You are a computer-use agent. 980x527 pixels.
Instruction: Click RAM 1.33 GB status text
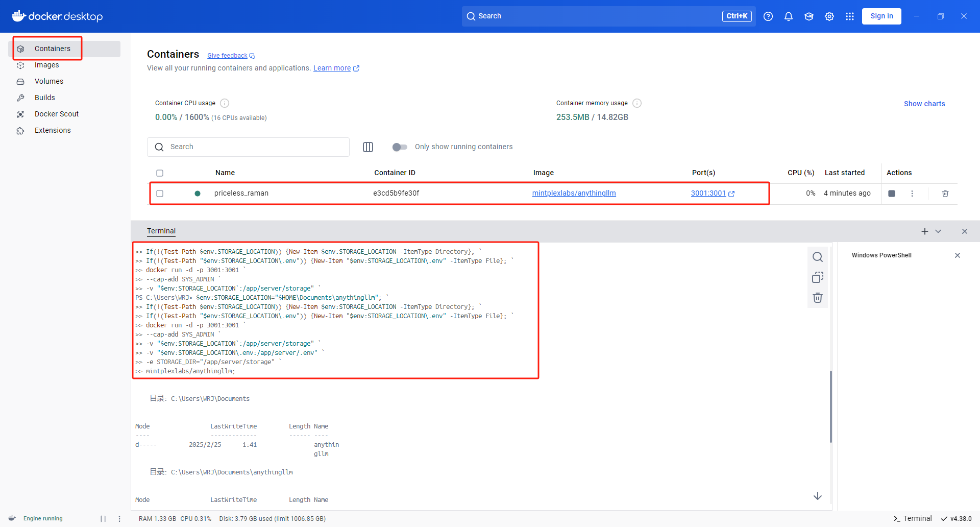click(x=157, y=518)
